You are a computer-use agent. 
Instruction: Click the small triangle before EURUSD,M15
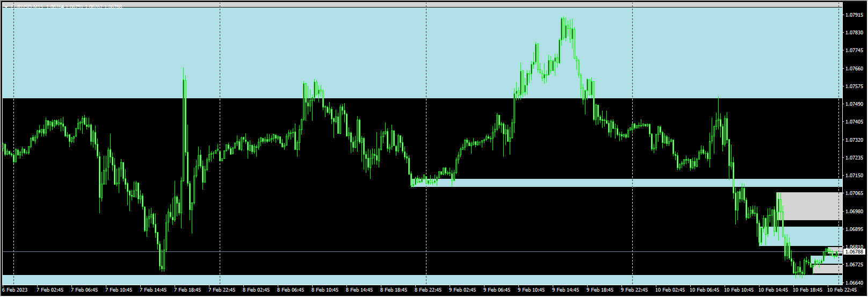[x=6, y=6]
